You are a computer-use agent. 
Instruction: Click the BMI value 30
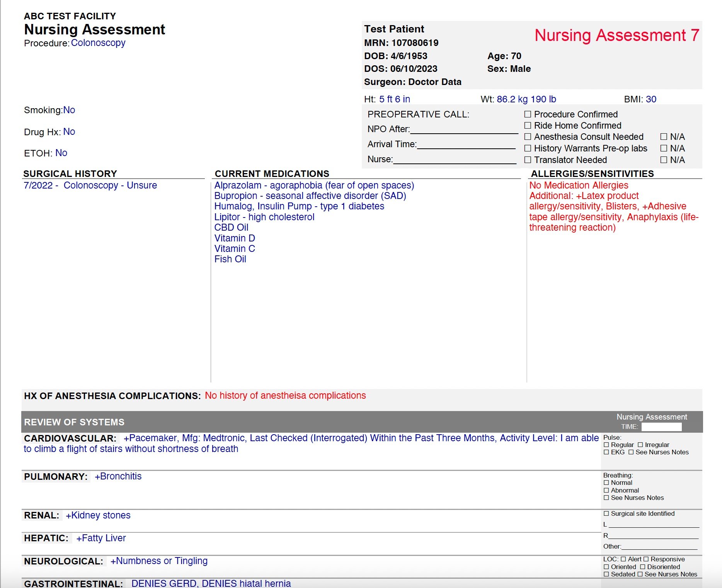pos(651,99)
